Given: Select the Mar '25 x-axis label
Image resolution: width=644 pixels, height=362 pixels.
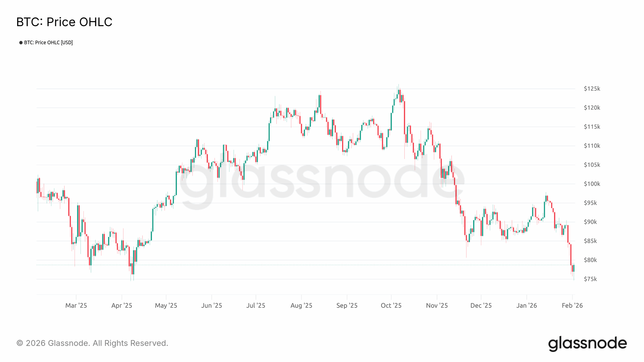Looking at the screenshot, I should pos(76,305).
